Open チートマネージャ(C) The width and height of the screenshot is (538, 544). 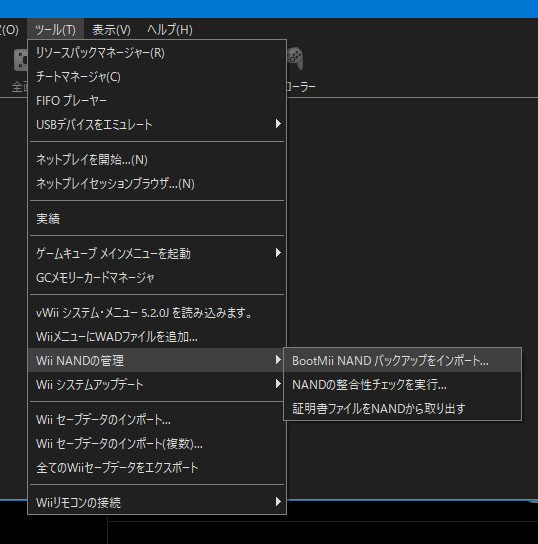tap(157, 77)
